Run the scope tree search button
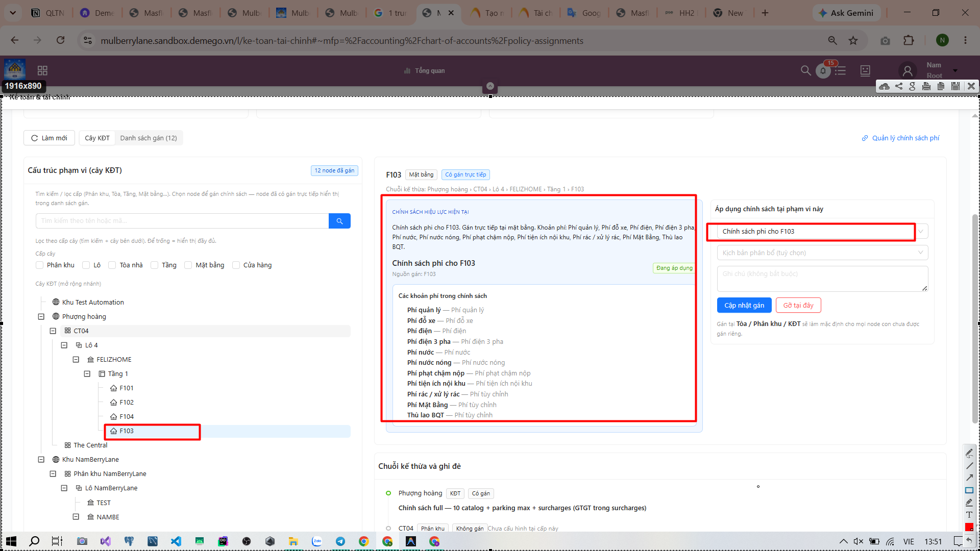980x551 pixels. pyautogui.click(x=339, y=221)
